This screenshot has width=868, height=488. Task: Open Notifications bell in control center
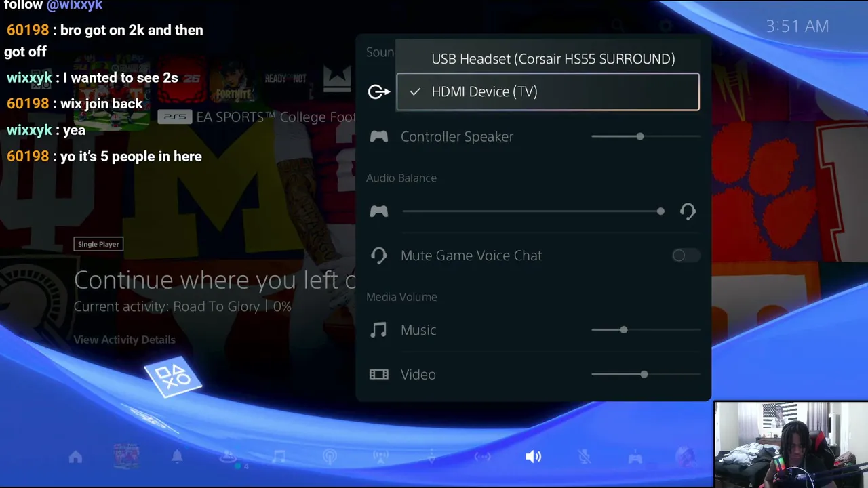(177, 457)
